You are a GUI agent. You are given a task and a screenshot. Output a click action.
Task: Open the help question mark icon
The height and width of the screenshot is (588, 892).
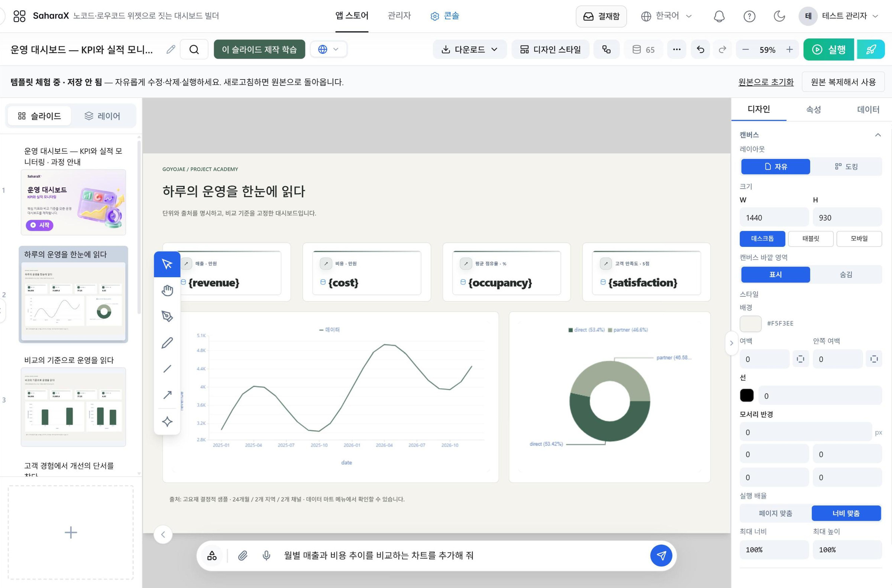(749, 16)
